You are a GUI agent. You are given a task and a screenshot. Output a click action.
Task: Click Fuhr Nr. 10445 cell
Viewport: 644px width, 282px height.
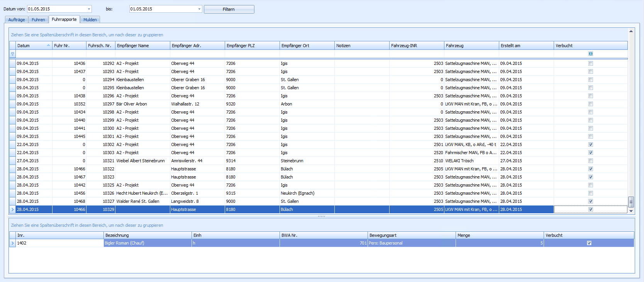[x=69, y=136]
